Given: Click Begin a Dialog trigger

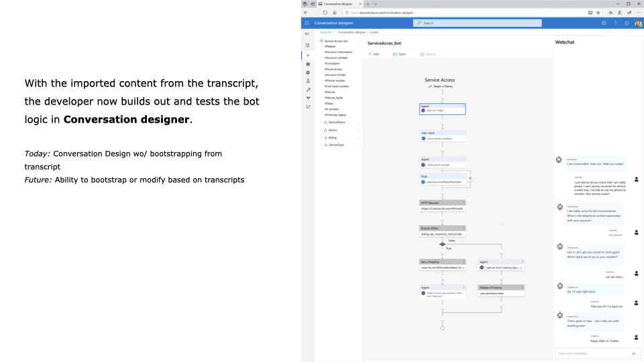Looking at the screenshot, I should tap(440, 86).
